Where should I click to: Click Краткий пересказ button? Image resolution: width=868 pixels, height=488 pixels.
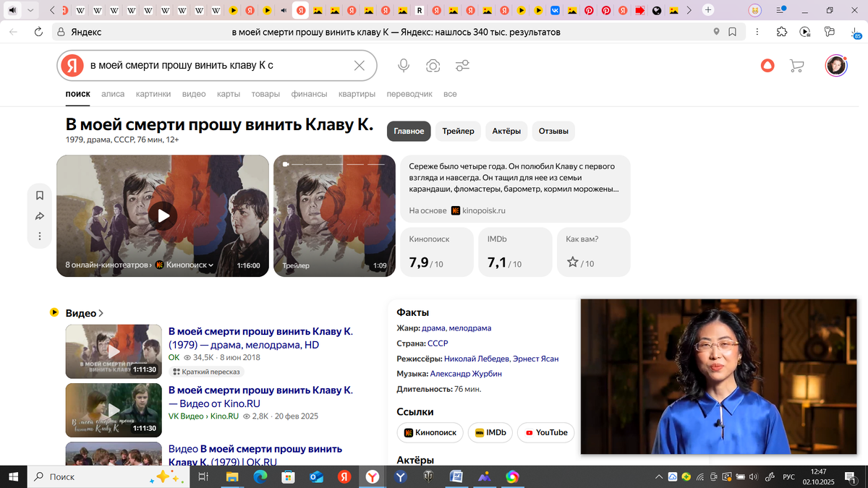tap(207, 372)
